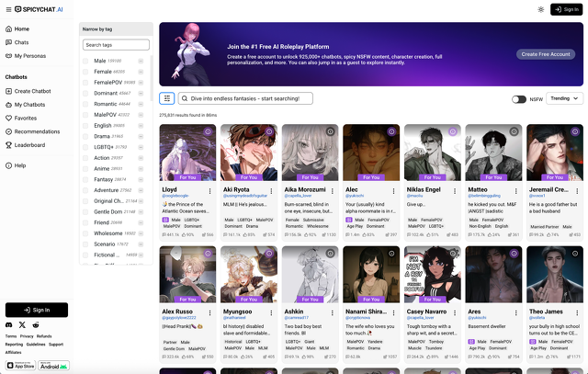Image resolution: width=588 pixels, height=374 pixels.
Task: Open the Trending sort dropdown
Action: click(x=564, y=98)
